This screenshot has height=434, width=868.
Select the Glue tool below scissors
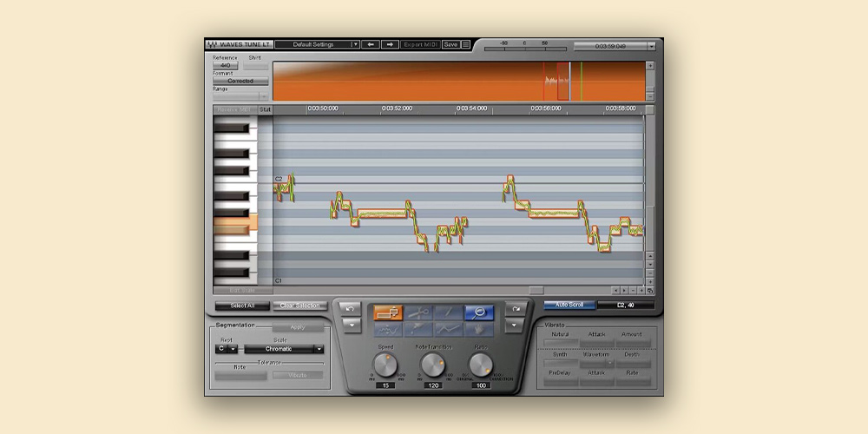coord(418,329)
